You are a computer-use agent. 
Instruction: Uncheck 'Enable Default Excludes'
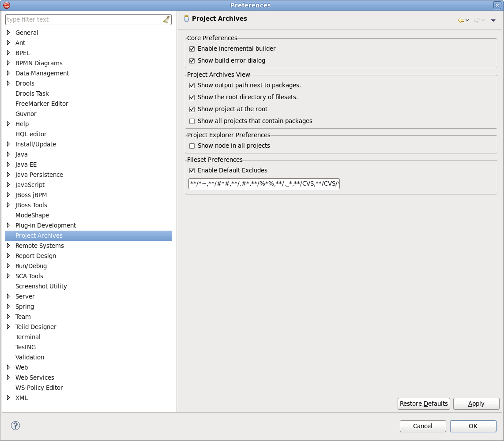click(x=192, y=170)
